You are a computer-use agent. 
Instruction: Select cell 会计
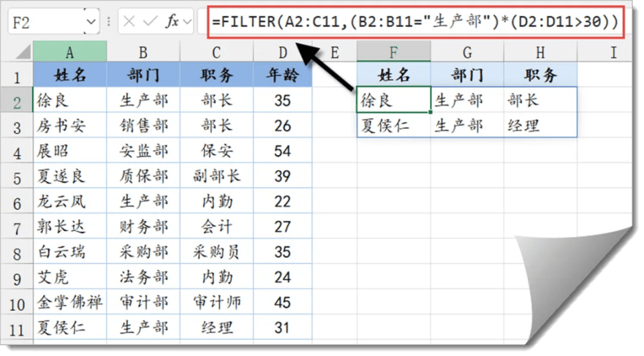point(217,226)
